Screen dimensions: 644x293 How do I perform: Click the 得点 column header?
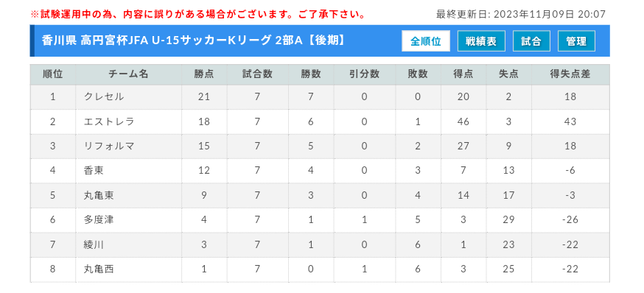coord(463,74)
